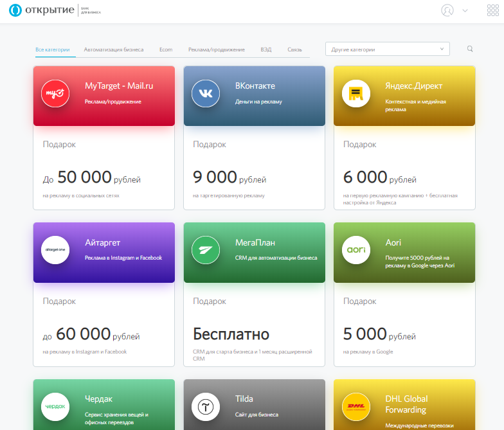Click 'Сайт для бизнеса' subtitle
The height and width of the screenshot is (430, 504).
256,415
